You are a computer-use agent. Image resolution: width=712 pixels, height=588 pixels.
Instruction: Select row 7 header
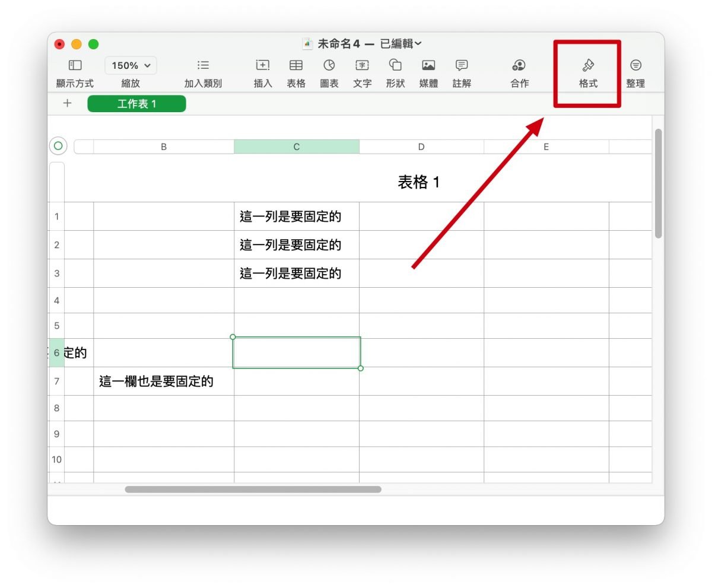point(57,381)
